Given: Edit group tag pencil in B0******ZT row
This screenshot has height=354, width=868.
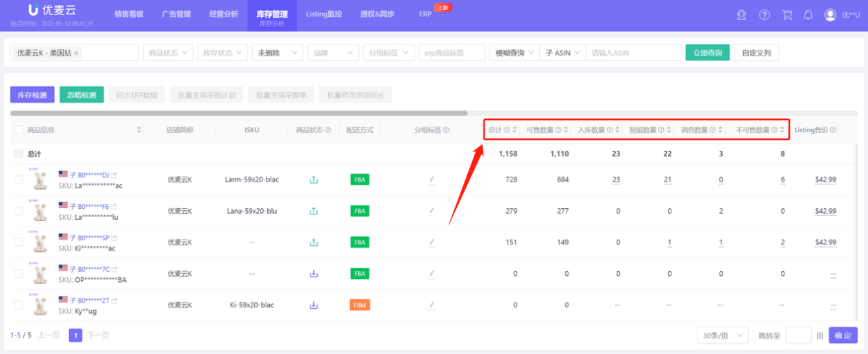Looking at the screenshot, I should [x=432, y=305].
